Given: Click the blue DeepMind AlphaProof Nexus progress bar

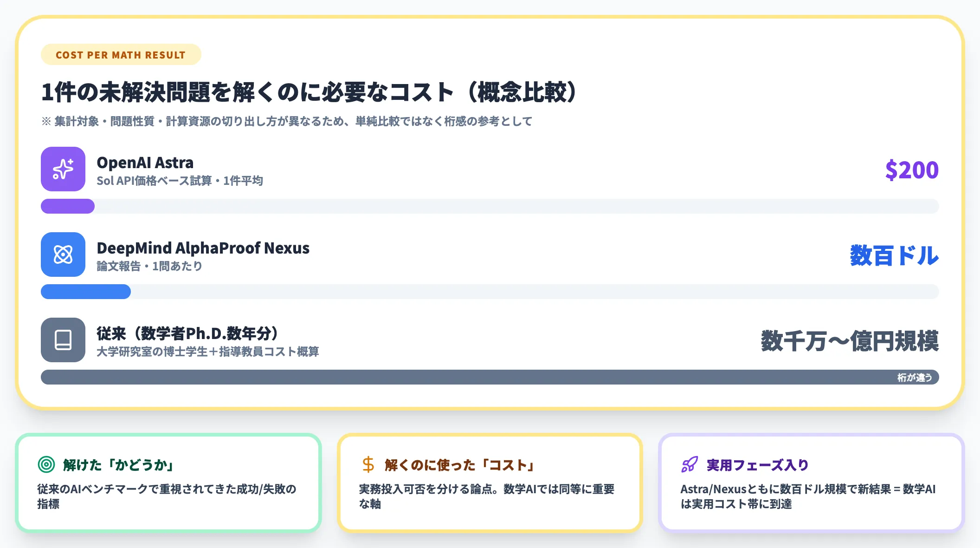Looking at the screenshot, I should [86, 292].
